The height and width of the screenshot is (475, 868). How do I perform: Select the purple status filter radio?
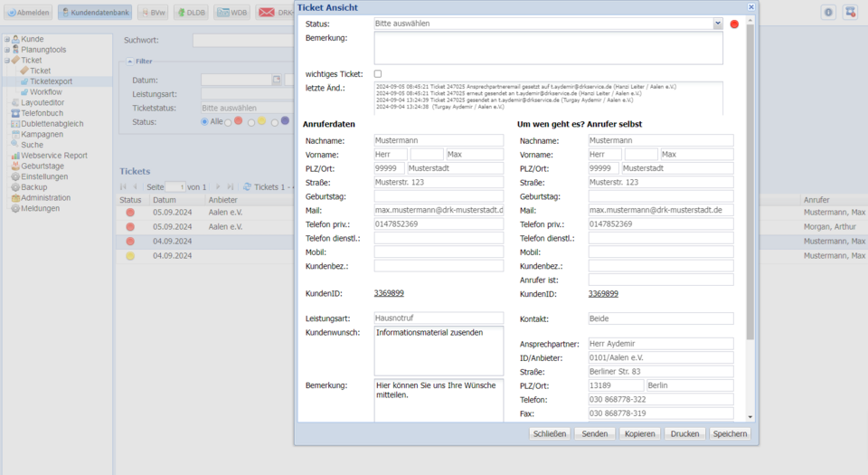[x=275, y=122]
